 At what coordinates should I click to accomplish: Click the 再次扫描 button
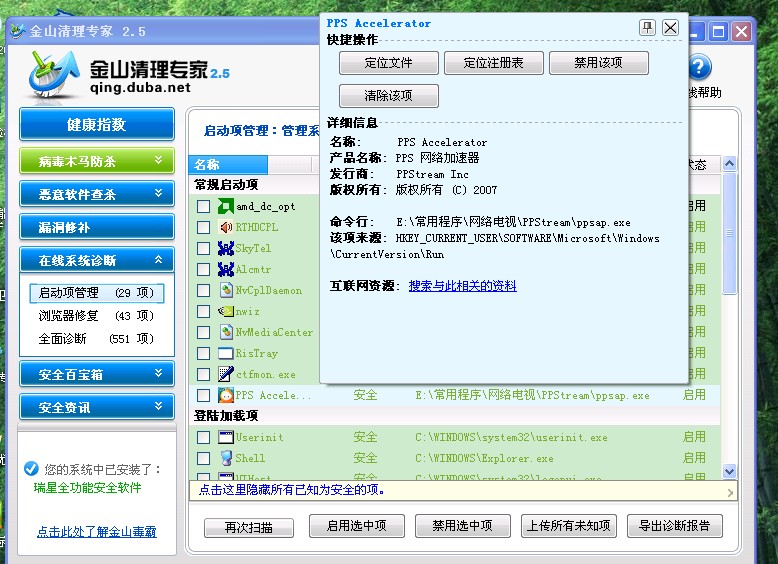(249, 528)
